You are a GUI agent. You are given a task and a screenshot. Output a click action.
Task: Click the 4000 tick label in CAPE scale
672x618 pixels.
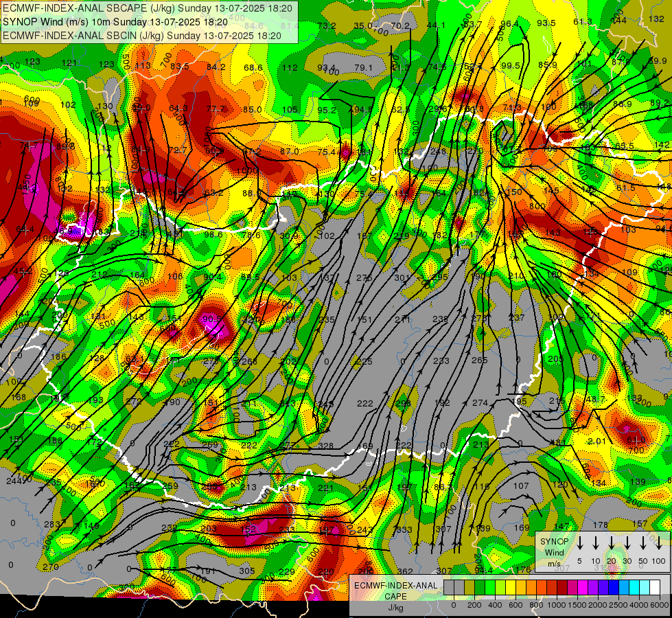(x=638, y=605)
